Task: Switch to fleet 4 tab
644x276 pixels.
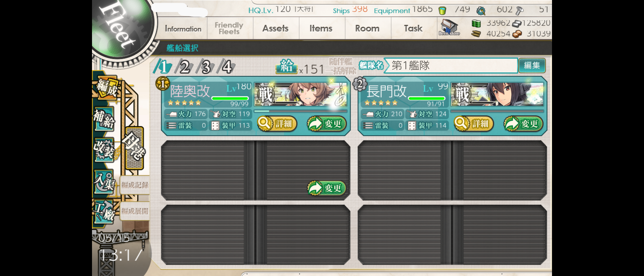Action: coord(226,67)
